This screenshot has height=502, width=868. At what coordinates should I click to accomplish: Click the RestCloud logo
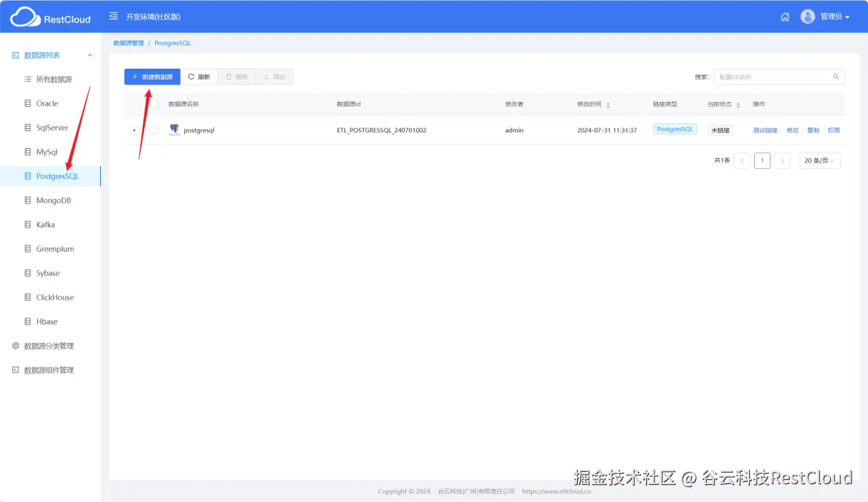click(x=50, y=17)
